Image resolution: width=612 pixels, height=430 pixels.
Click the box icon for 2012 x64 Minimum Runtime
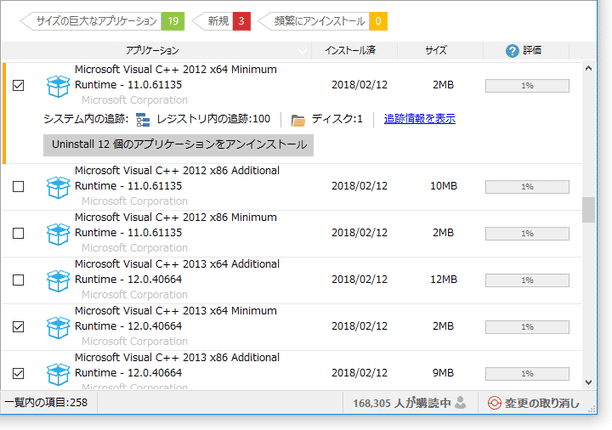pyautogui.click(x=58, y=86)
